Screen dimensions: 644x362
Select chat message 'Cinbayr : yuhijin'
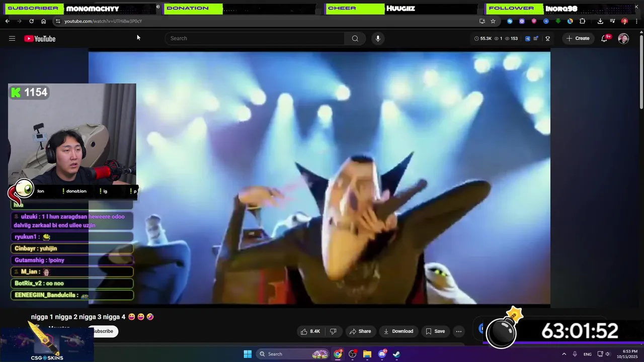72,248
